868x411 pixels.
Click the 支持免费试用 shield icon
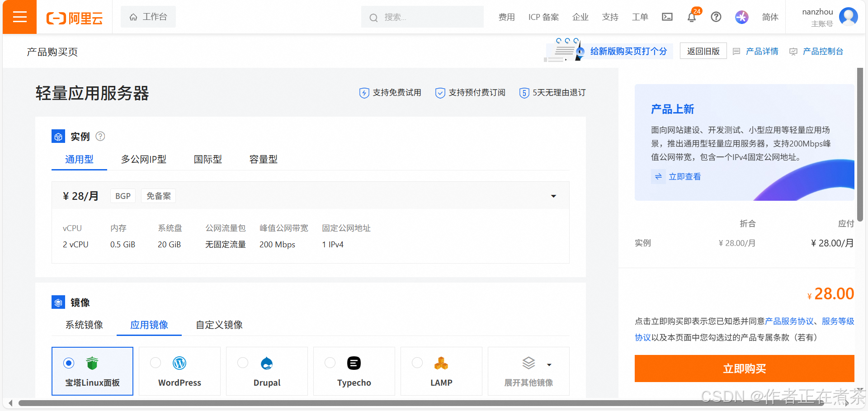pyautogui.click(x=364, y=93)
